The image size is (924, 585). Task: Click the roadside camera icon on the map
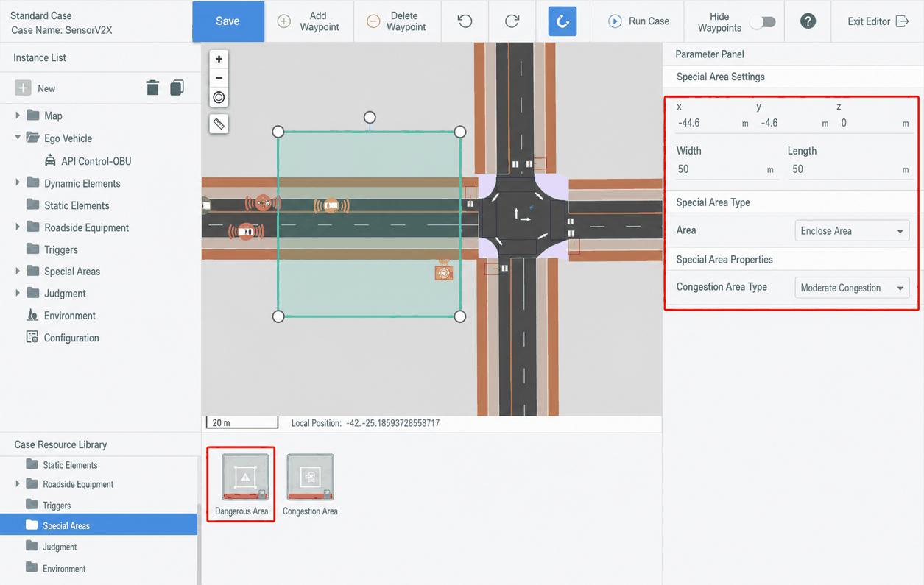pyautogui.click(x=443, y=272)
